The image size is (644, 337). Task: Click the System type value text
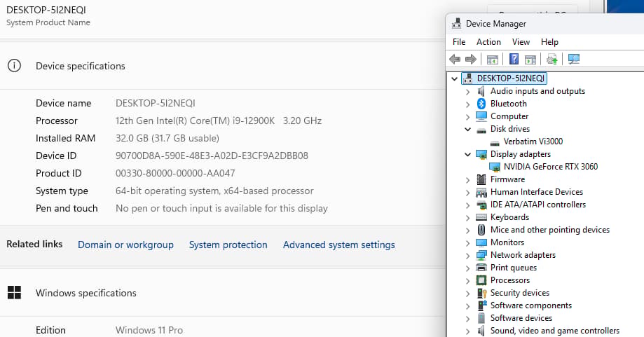click(214, 191)
